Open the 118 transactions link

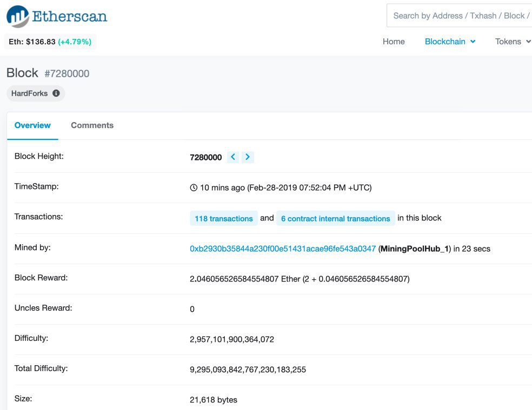click(x=224, y=219)
